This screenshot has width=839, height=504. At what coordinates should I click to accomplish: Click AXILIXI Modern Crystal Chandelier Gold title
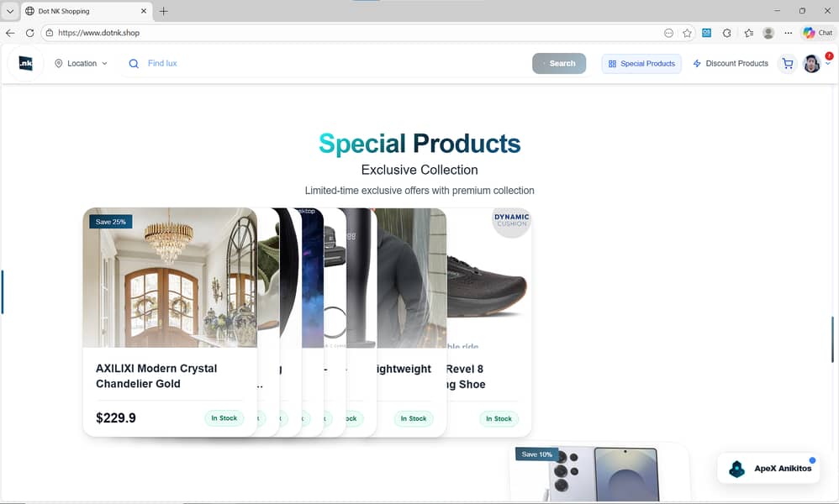click(156, 375)
